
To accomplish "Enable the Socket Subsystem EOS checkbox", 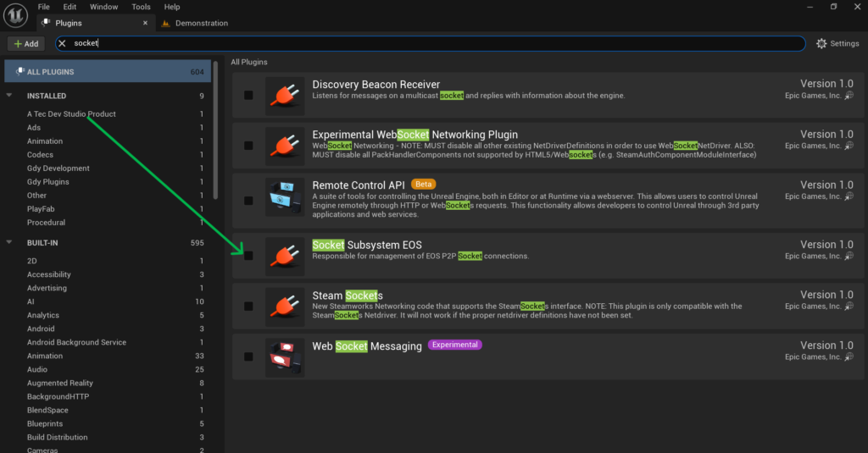I will click(248, 256).
